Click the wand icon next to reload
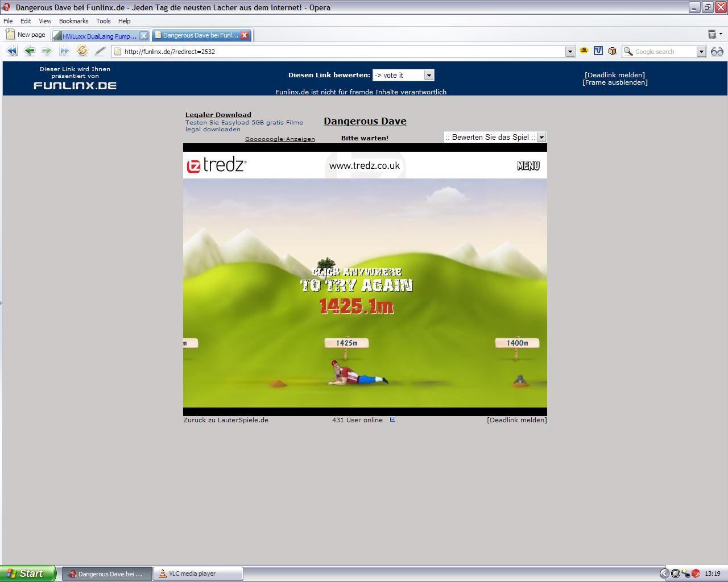This screenshot has width=728, height=582. pyautogui.click(x=100, y=51)
